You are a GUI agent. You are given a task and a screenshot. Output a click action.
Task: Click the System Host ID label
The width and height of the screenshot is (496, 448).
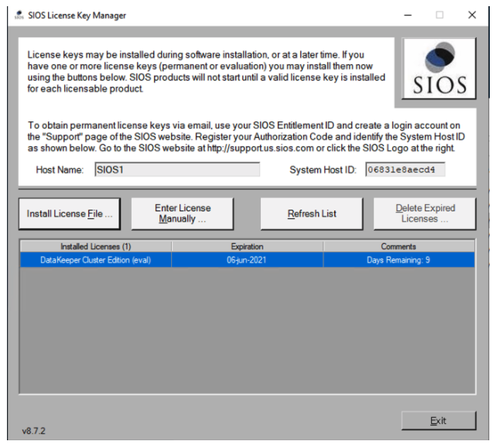(323, 170)
